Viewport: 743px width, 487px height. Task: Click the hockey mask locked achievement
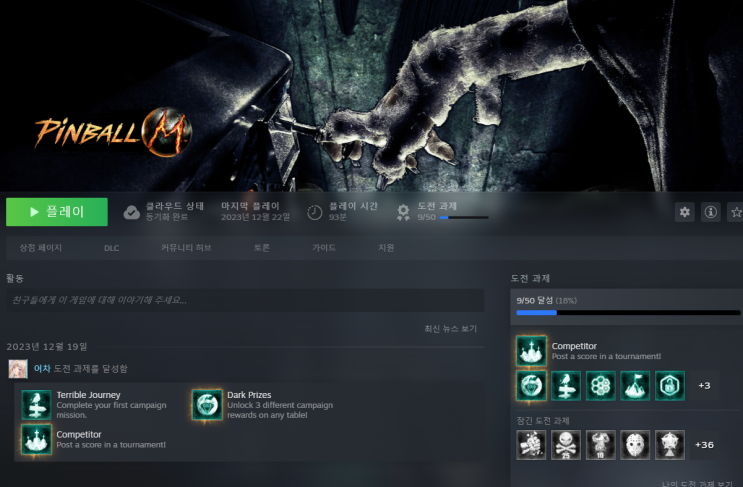click(635, 445)
